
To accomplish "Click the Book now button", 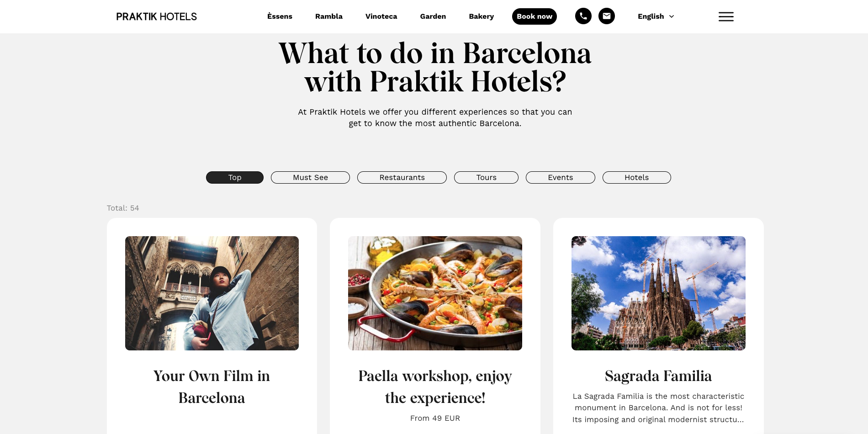I will (535, 16).
